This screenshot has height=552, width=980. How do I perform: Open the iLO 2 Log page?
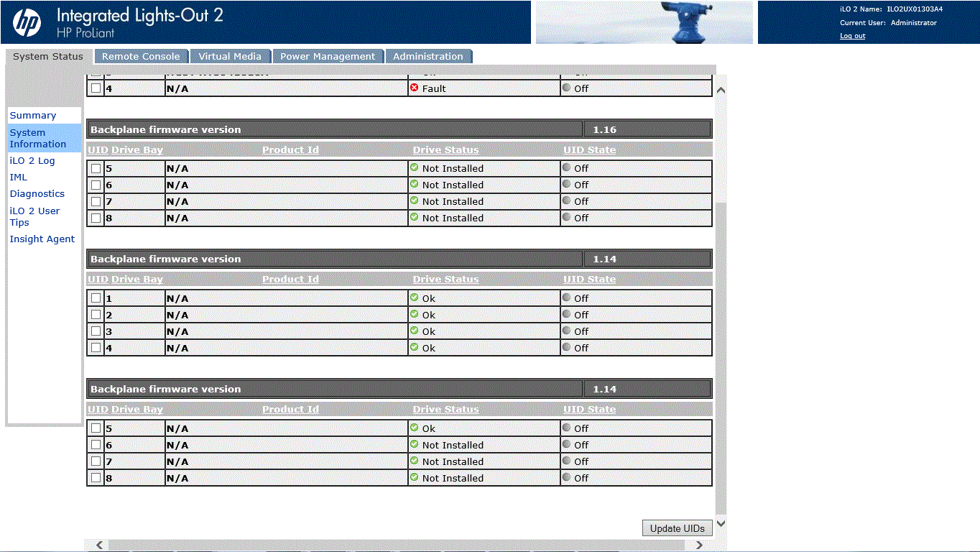(32, 160)
